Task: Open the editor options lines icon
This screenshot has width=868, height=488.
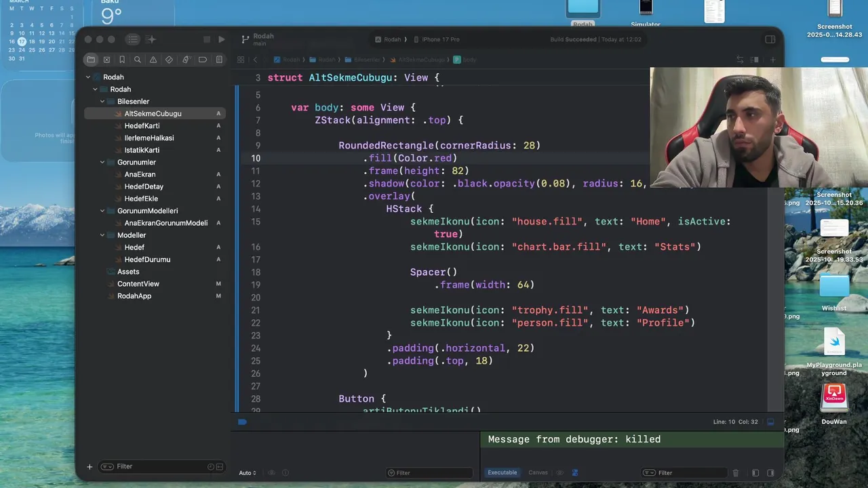Action: 755,60
